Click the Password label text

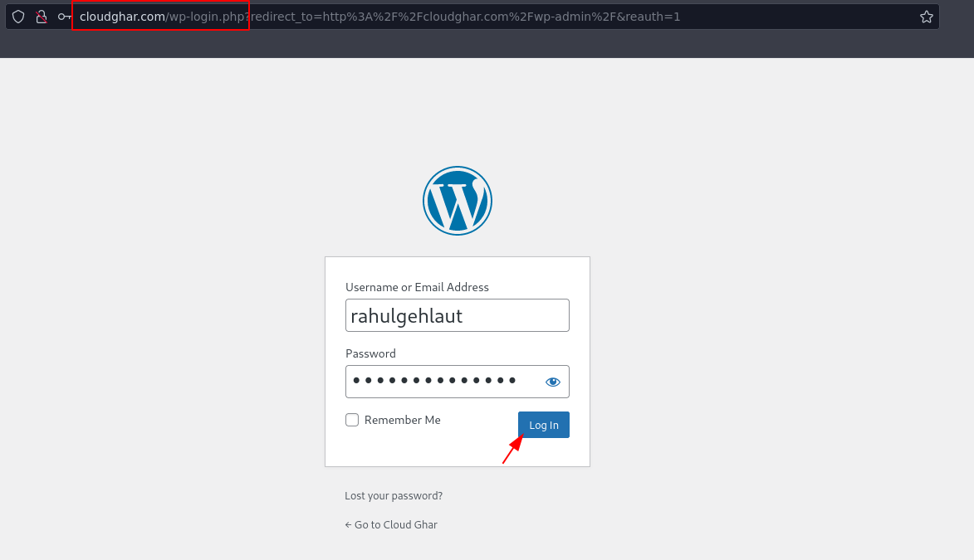[370, 353]
